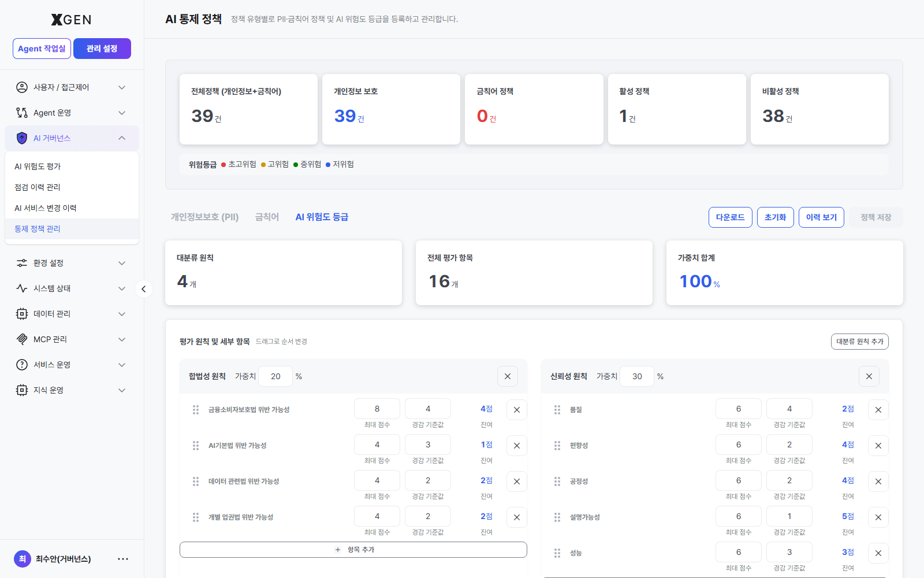The width and height of the screenshot is (924, 578).
Task: Delete the 공정성 item
Action: (x=878, y=481)
